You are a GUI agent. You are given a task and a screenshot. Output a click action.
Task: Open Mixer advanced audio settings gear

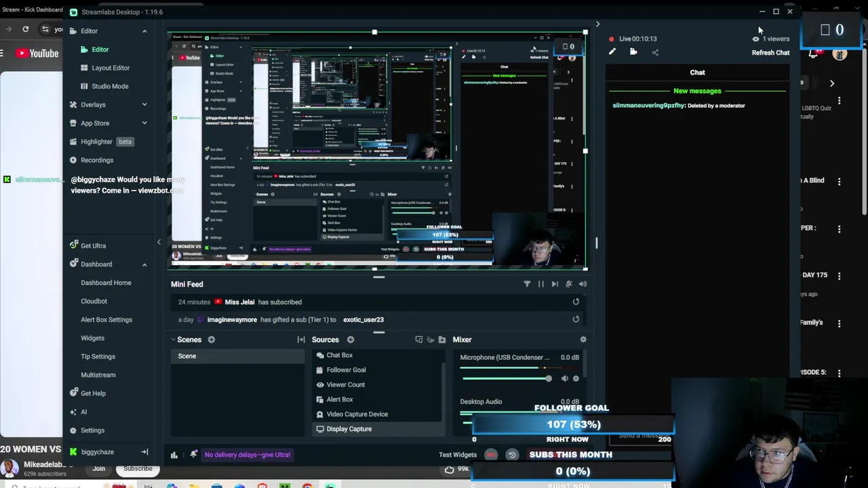[583, 340]
